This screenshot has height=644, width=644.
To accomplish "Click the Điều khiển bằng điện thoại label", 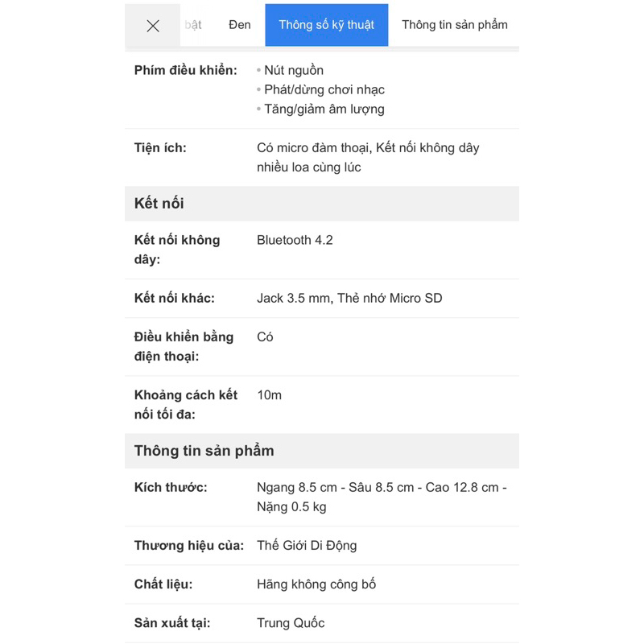I will point(184,346).
